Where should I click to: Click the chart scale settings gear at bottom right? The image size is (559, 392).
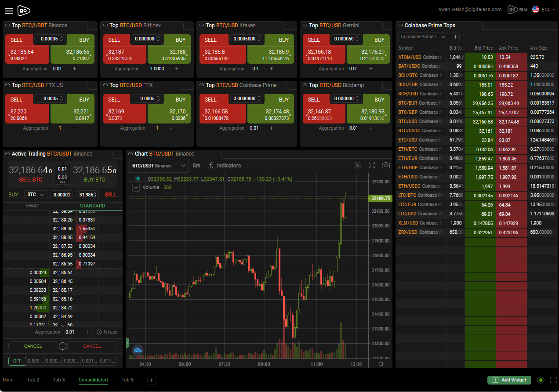pyautogui.click(x=381, y=364)
